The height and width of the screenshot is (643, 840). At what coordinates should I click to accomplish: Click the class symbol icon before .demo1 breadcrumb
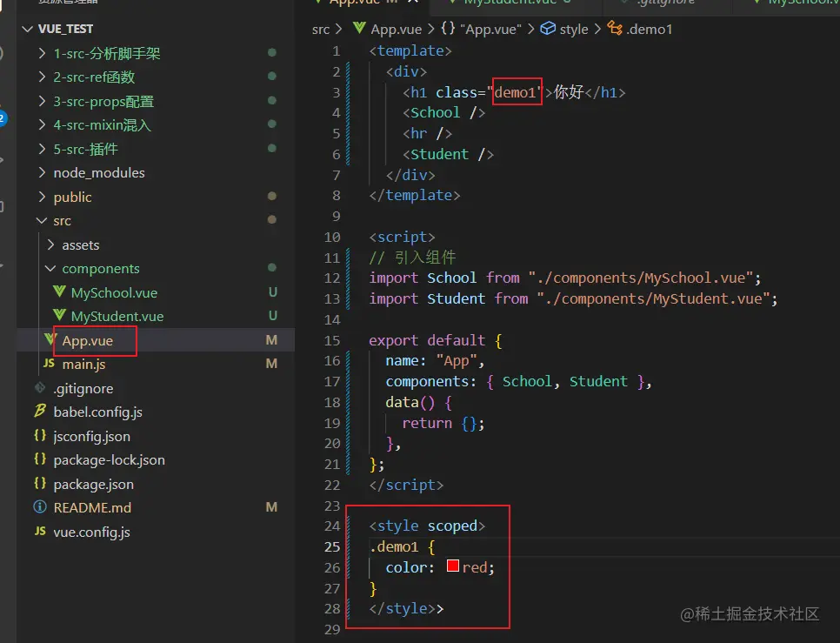[615, 28]
